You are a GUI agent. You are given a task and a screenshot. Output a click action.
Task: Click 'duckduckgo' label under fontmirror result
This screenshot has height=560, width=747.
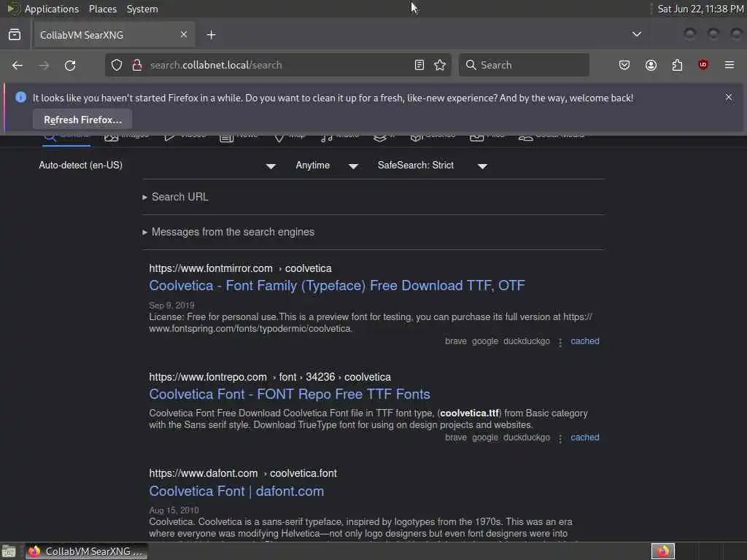coord(527,341)
